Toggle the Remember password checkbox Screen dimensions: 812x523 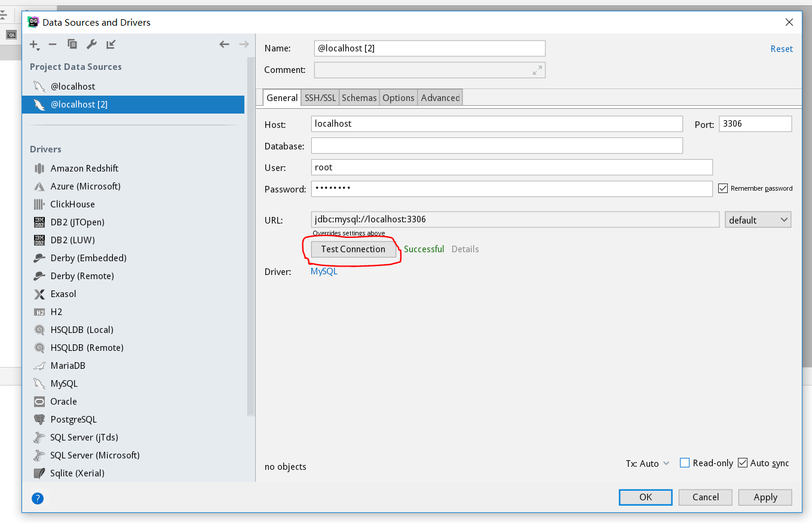point(723,188)
